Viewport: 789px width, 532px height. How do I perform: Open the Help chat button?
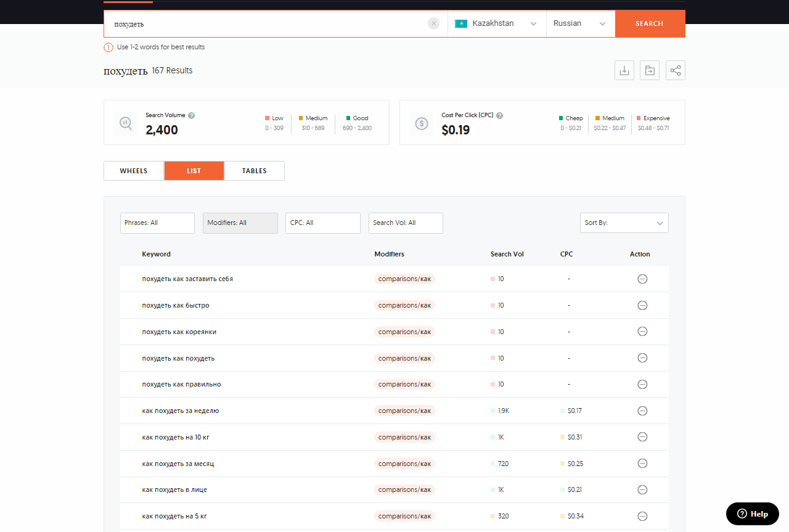click(x=753, y=514)
